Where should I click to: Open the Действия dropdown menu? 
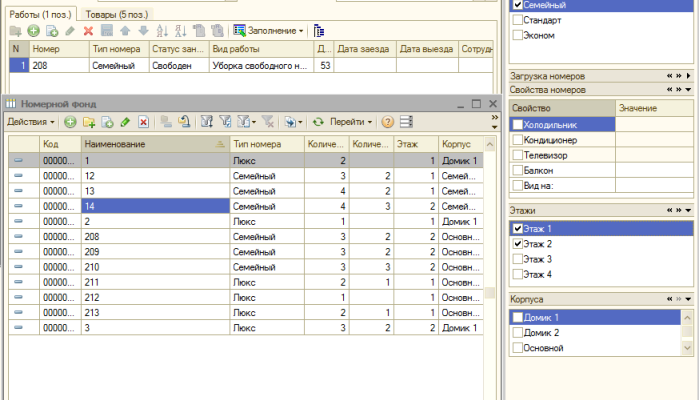[x=29, y=122]
